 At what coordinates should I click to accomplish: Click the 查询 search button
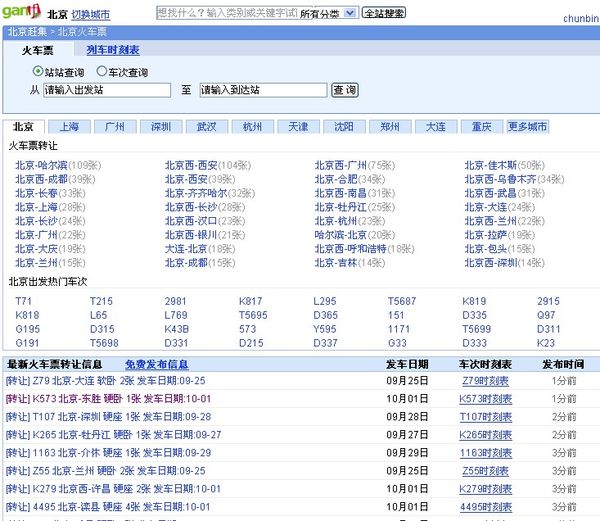[x=345, y=90]
